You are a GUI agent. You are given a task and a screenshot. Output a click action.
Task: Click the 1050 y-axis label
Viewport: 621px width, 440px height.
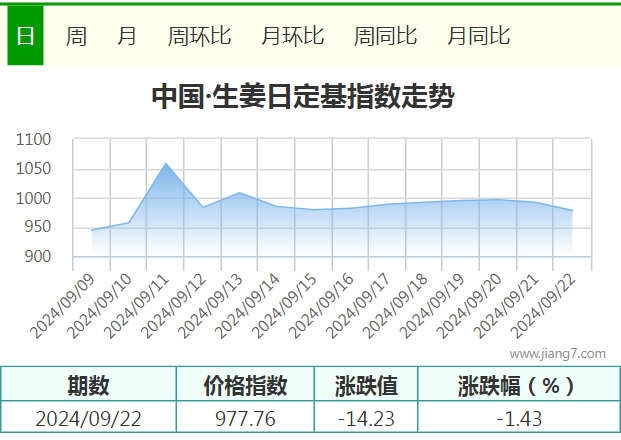tap(34, 169)
